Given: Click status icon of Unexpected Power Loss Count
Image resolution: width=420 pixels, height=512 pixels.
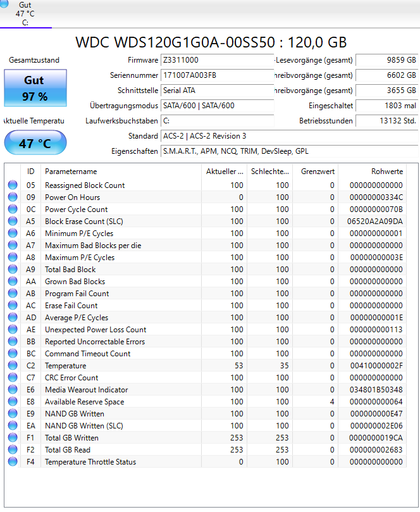Looking at the screenshot, I should point(13,330).
